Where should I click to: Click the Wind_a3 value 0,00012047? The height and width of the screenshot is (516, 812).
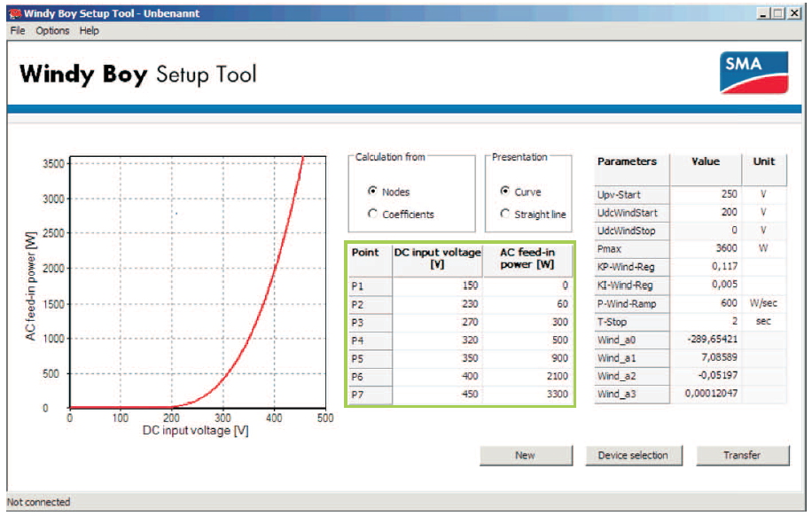pyautogui.click(x=706, y=394)
